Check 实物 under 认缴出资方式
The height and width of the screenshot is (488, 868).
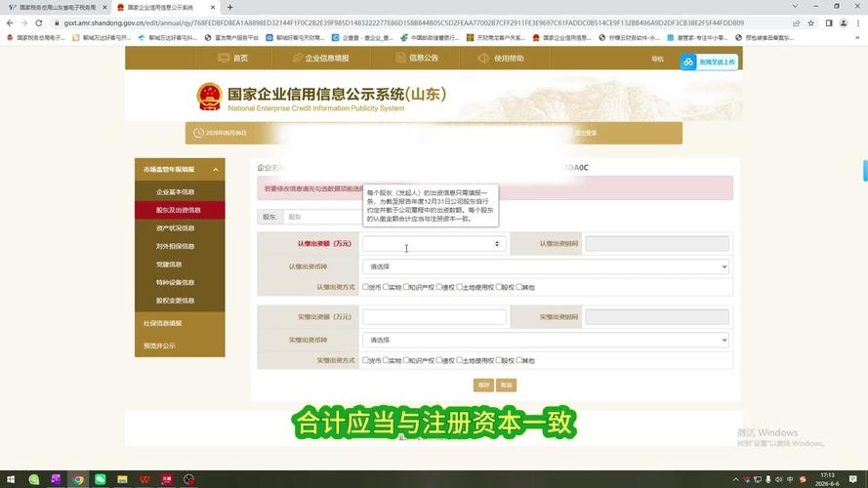click(x=386, y=287)
